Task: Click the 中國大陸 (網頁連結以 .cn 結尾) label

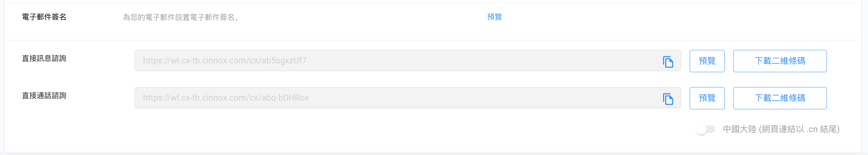Action: click(x=781, y=130)
